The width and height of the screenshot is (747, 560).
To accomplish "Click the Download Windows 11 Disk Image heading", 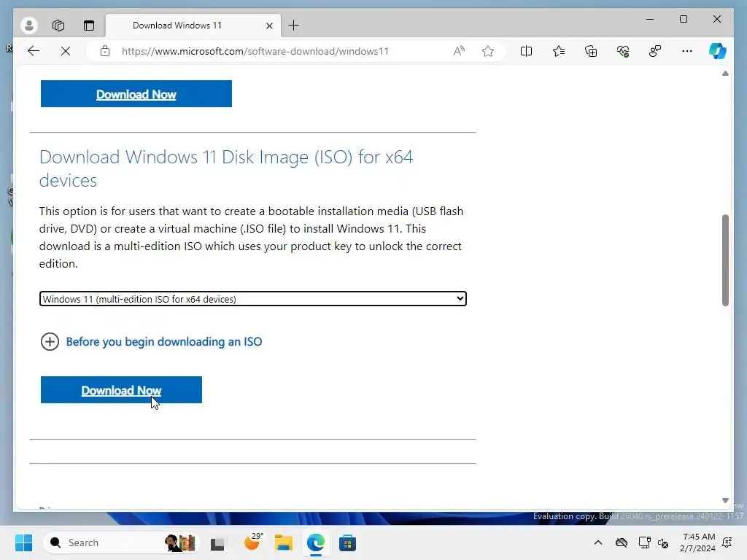I will [226, 168].
